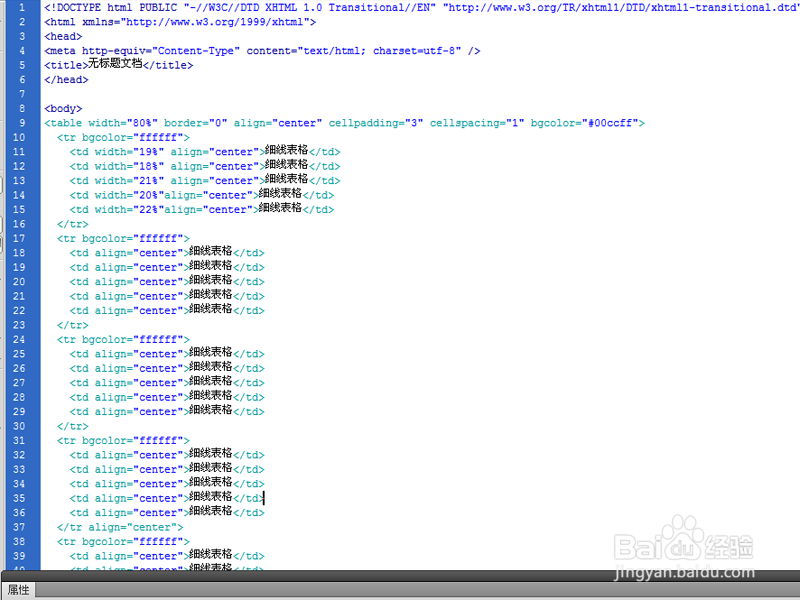This screenshot has height=600, width=800.
Task: Click the table width="80%" tag line
Action: (x=344, y=123)
